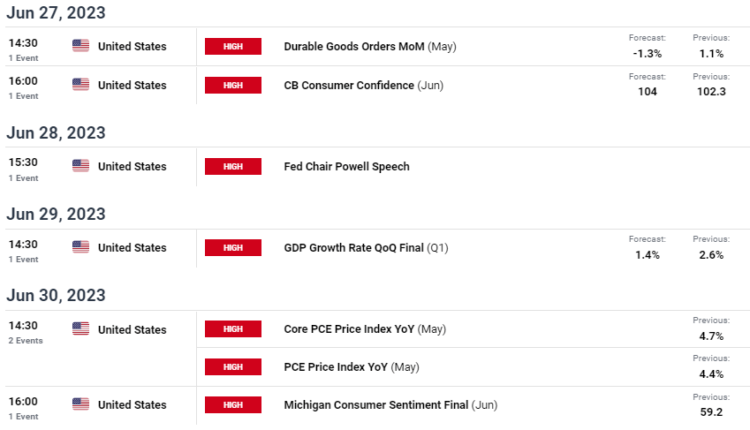Viewport: 750px width, 430px height.
Task: Open the Fed Chair Powell Speech event
Action: pyautogui.click(x=346, y=166)
